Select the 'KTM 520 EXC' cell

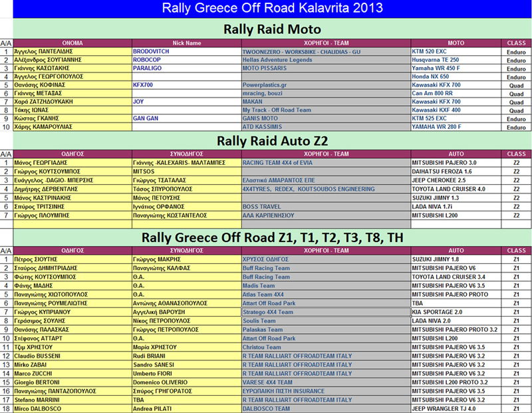coord(456,52)
